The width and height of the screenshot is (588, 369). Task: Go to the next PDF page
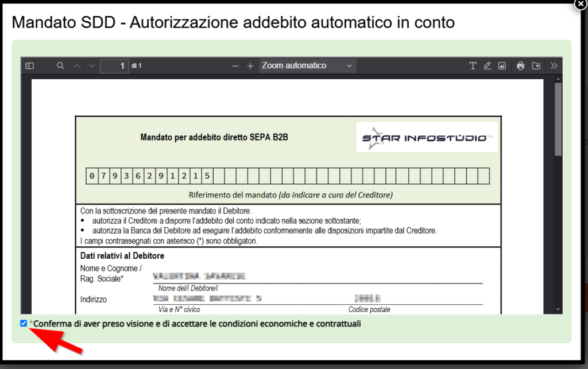[x=91, y=66]
